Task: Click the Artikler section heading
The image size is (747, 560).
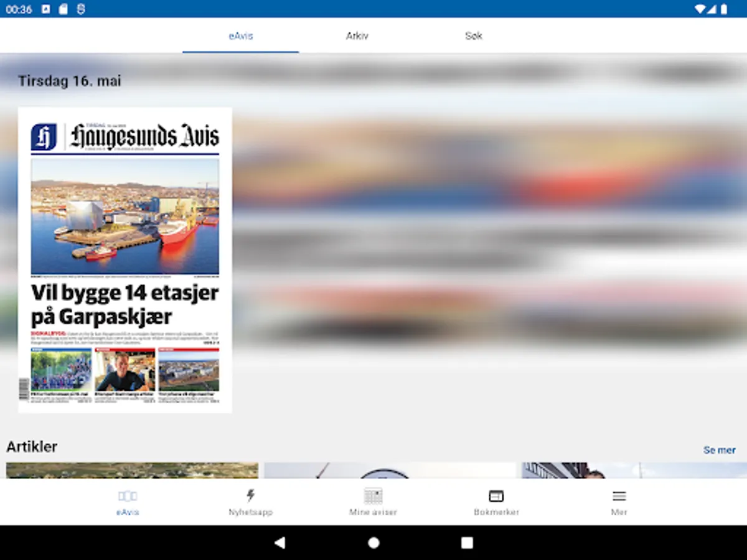Action: pos(32,447)
